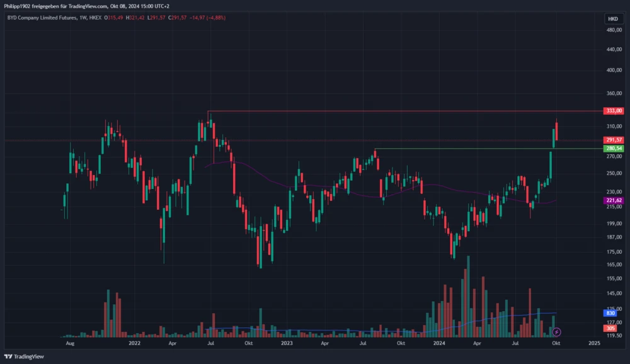Click the red volume label 305

pyautogui.click(x=609, y=327)
